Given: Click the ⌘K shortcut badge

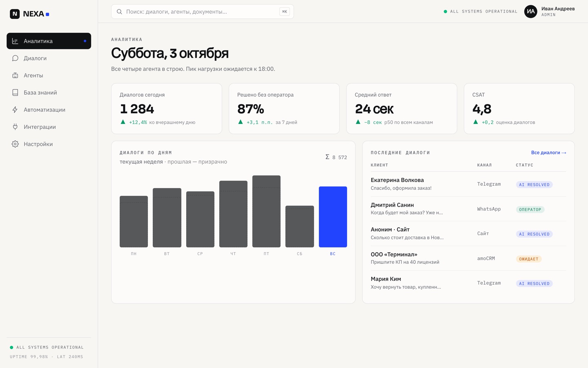Looking at the screenshot, I should (285, 11).
